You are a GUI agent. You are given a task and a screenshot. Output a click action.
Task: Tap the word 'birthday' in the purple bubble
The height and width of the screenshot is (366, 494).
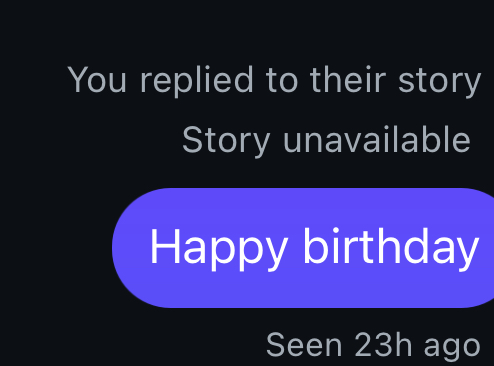click(391, 248)
